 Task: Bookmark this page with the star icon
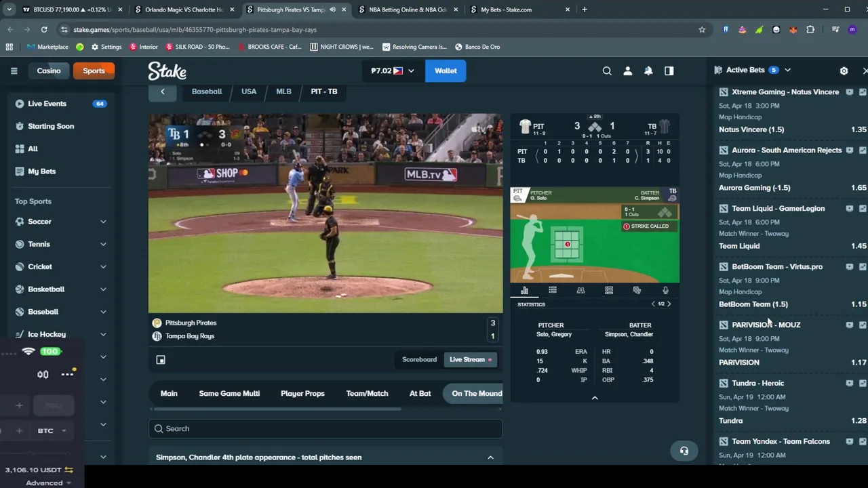pos(702,30)
